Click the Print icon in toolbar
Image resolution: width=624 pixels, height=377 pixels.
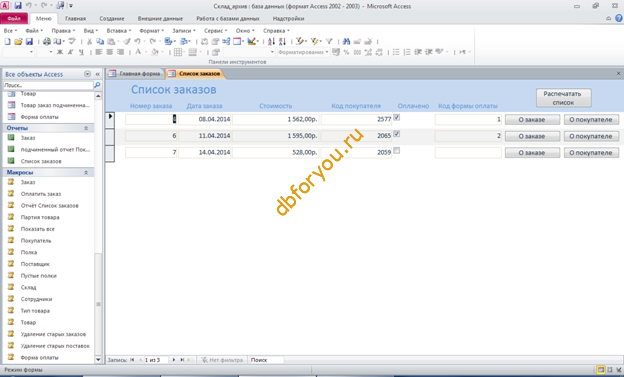(x=47, y=41)
